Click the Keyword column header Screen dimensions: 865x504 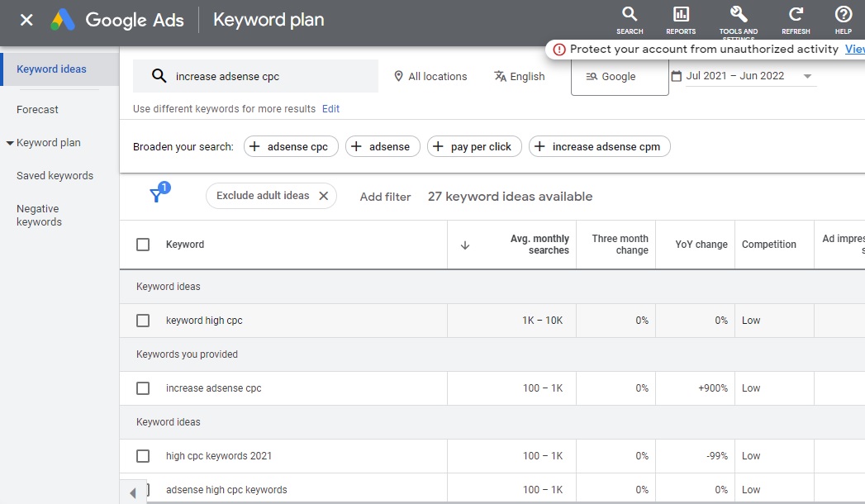click(185, 245)
